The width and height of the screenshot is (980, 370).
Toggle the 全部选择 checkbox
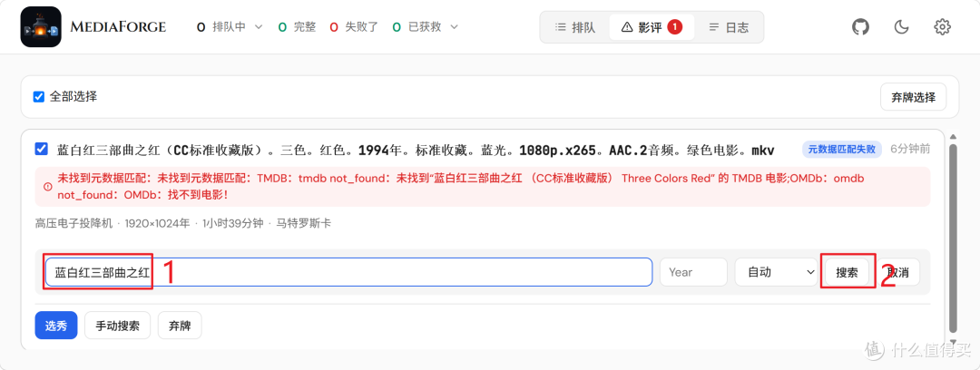click(39, 97)
